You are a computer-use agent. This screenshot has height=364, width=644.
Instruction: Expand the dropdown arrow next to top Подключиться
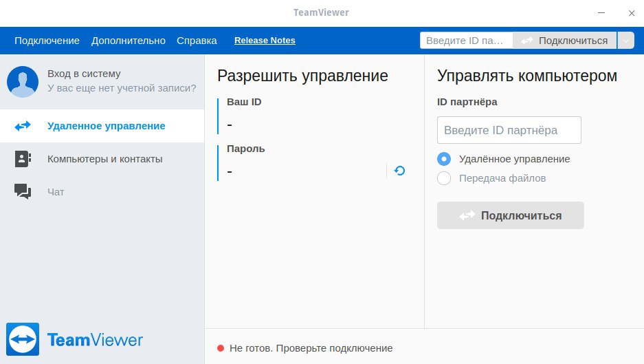pos(626,41)
